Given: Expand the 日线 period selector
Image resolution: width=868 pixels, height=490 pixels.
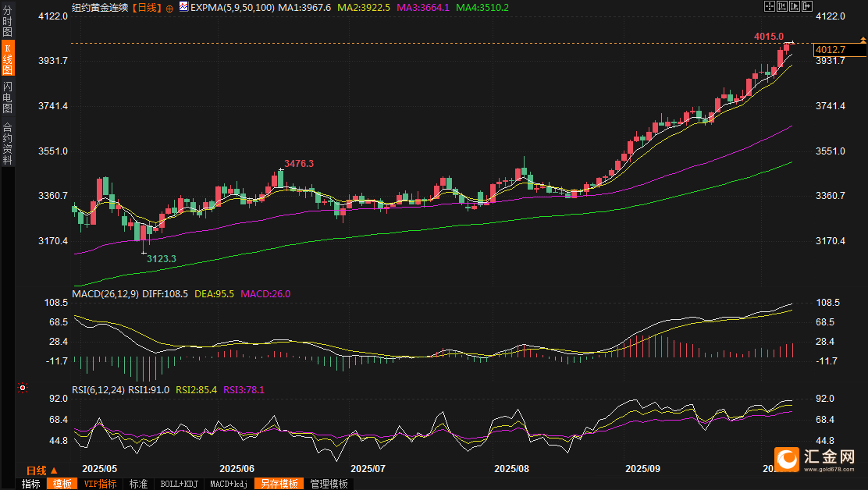Looking at the screenshot, I should 41,470.
